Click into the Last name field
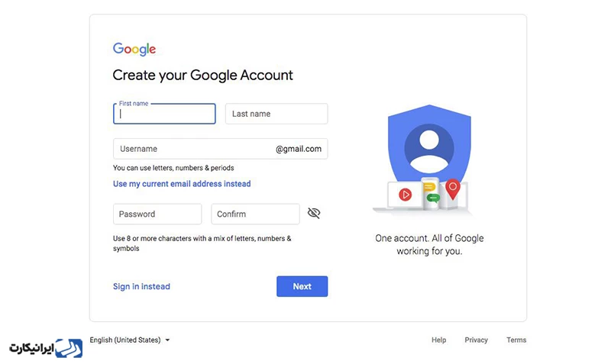Screen dimensions: 611x364 coord(276,114)
